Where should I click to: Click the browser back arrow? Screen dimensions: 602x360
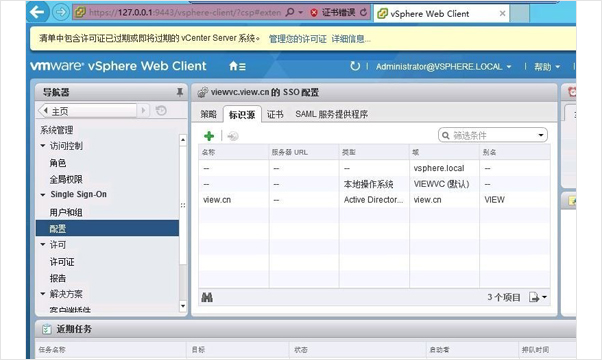(38, 12)
